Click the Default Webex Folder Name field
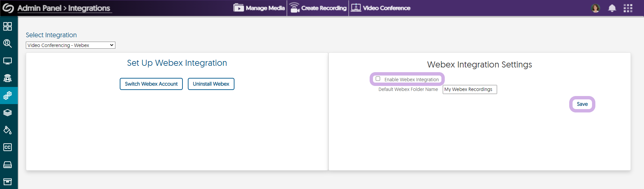644x189 pixels. pyautogui.click(x=470, y=89)
